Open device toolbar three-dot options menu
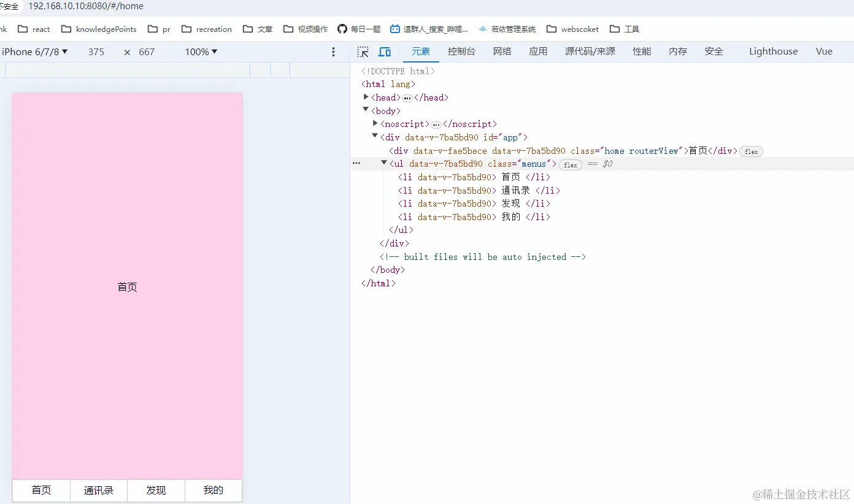Viewport: 854px width, 504px height. pyautogui.click(x=333, y=52)
